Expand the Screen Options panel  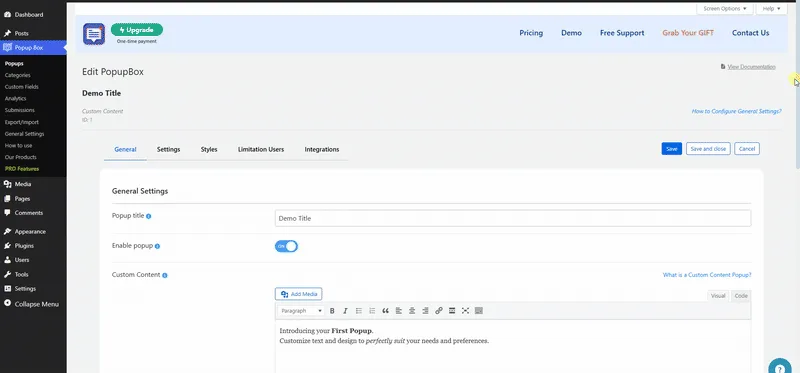coord(724,9)
